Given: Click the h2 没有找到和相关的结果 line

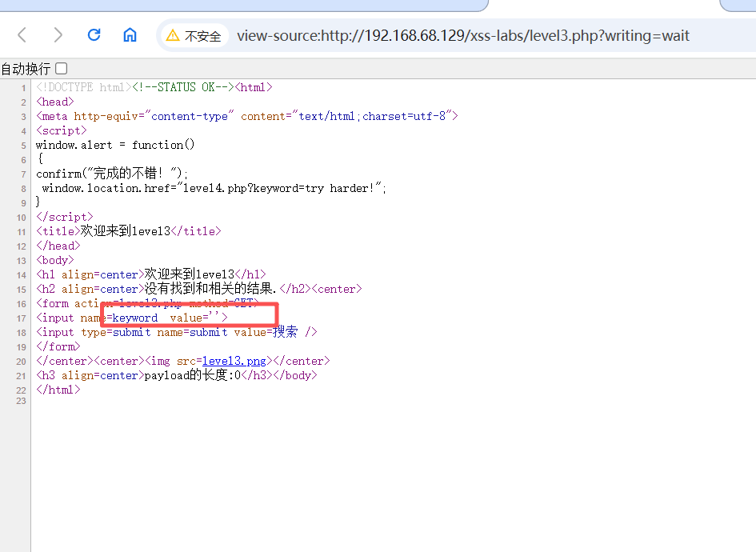Looking at the screenshot, I should 199,289.
